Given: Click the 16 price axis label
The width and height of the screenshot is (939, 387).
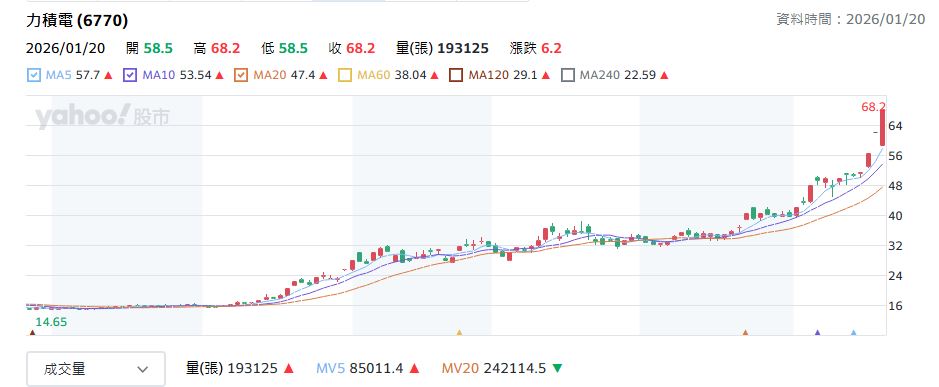Looking at the screenshot, I should [x=896, y=306].
